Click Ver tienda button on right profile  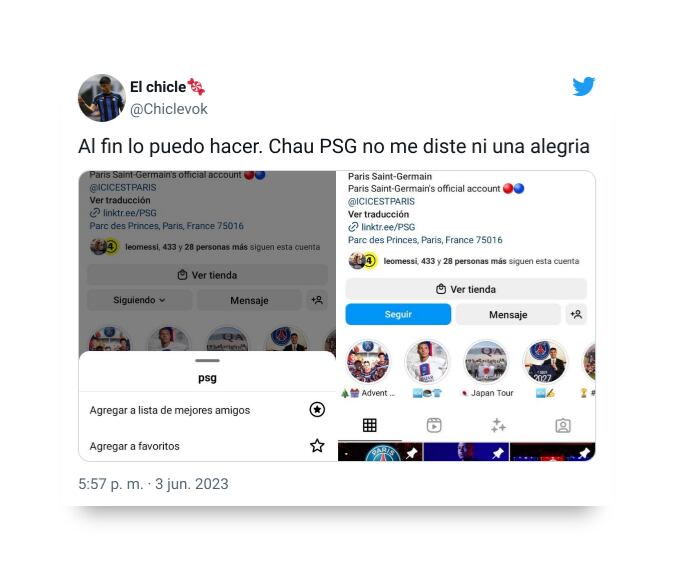pos(466,289)
